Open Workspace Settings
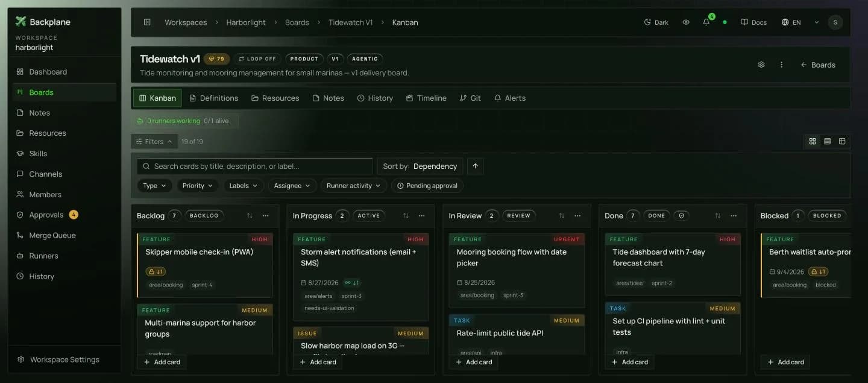The height and width of the screenshot is (383, 868). 64,359
